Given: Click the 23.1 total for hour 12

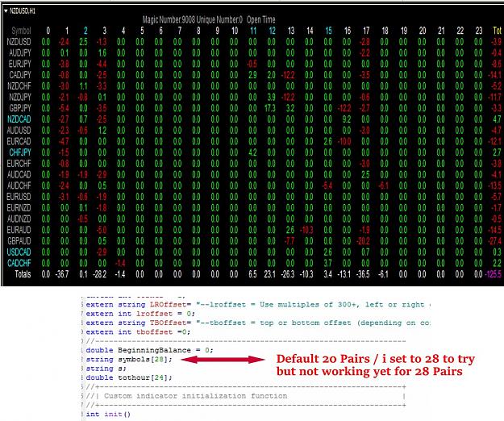Looking at the screenshot, I should coord(269,274).
